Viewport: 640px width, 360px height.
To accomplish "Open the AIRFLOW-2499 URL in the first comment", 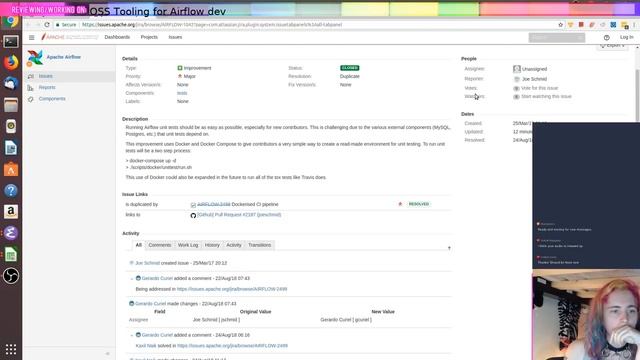I will tap(232, 289).
